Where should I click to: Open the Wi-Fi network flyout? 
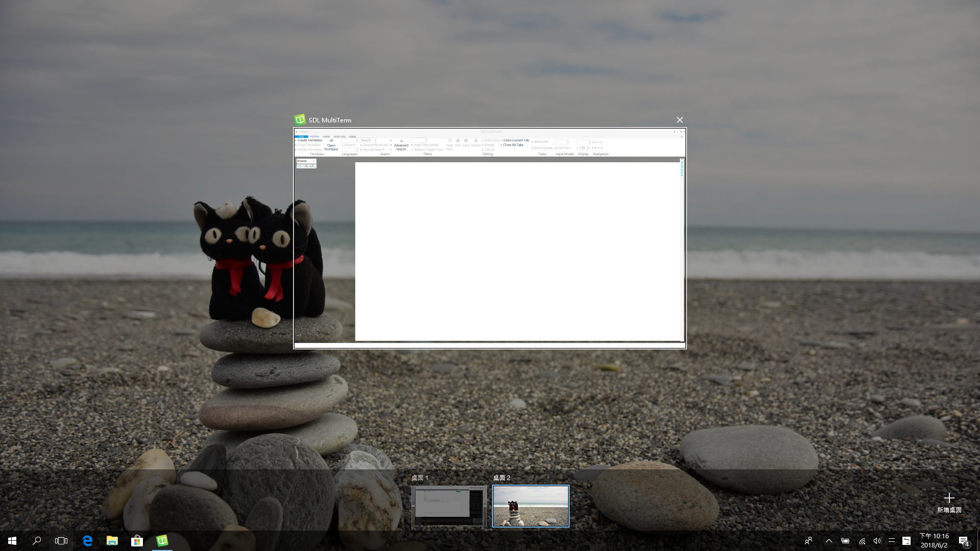[x=862, y=541]
